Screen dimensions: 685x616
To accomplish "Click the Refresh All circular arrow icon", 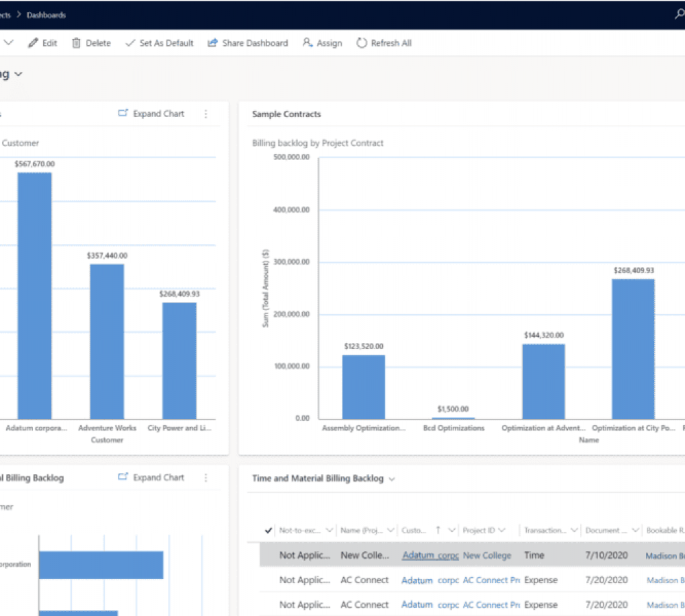I will coord(361,42).
